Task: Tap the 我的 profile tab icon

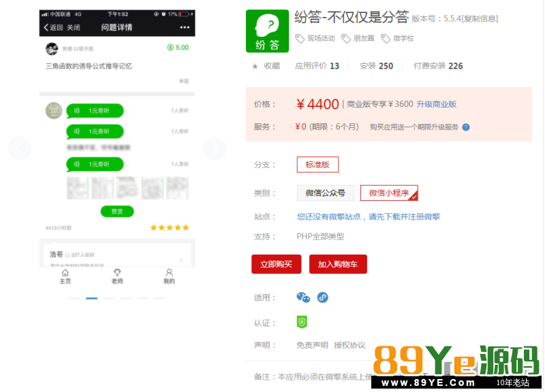Action: pyautogui.click(x=169, y=276)
